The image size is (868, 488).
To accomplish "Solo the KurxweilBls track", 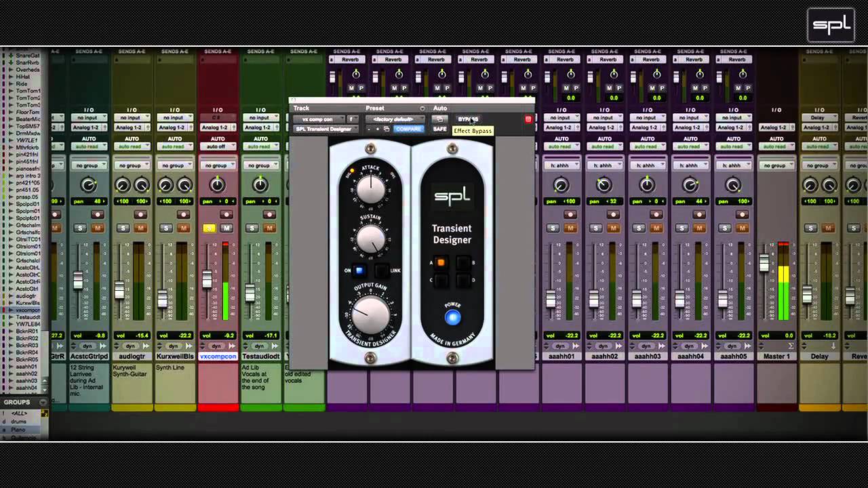I will click(166, 228).
